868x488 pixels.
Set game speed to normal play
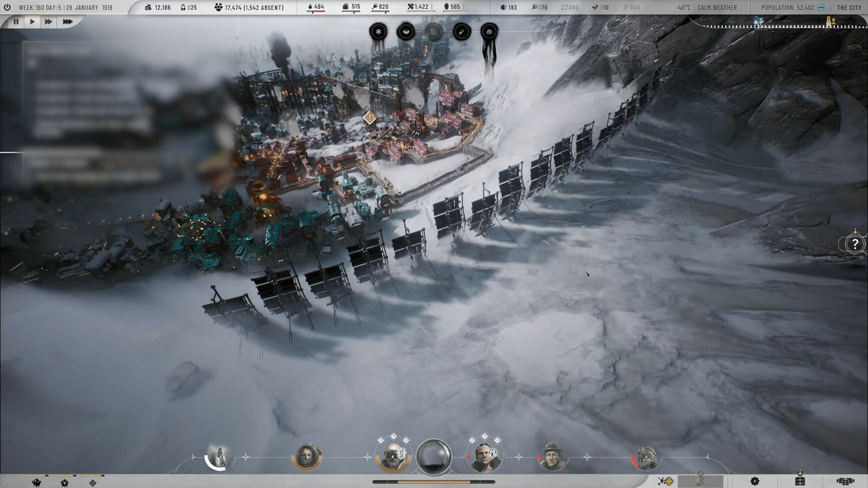[32, 21]
